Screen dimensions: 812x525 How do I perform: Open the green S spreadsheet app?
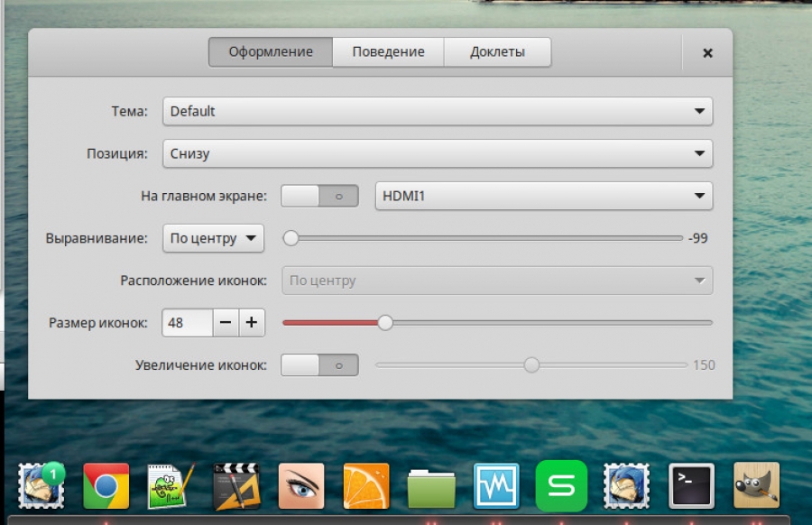[x=561, y=486]
